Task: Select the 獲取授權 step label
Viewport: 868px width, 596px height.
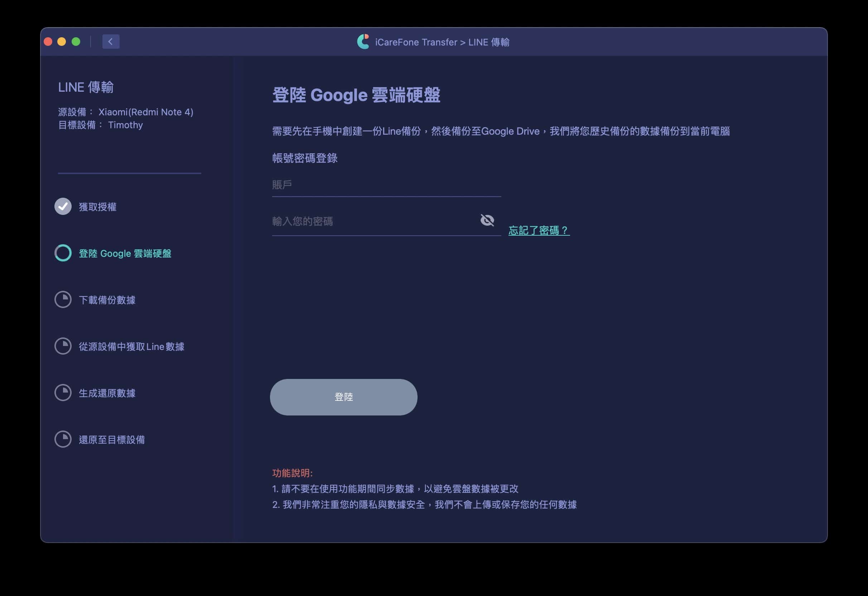Action: (x=97, y=207)
